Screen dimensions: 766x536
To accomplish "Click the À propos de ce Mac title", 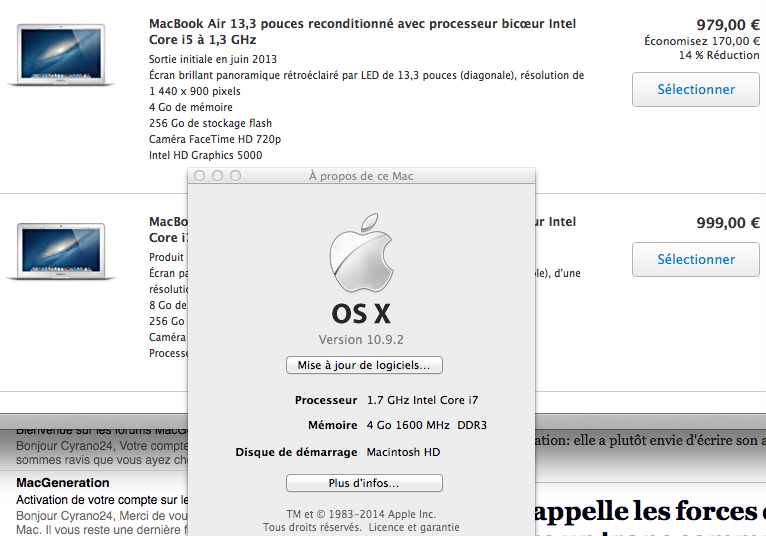I will click(361, 176).
